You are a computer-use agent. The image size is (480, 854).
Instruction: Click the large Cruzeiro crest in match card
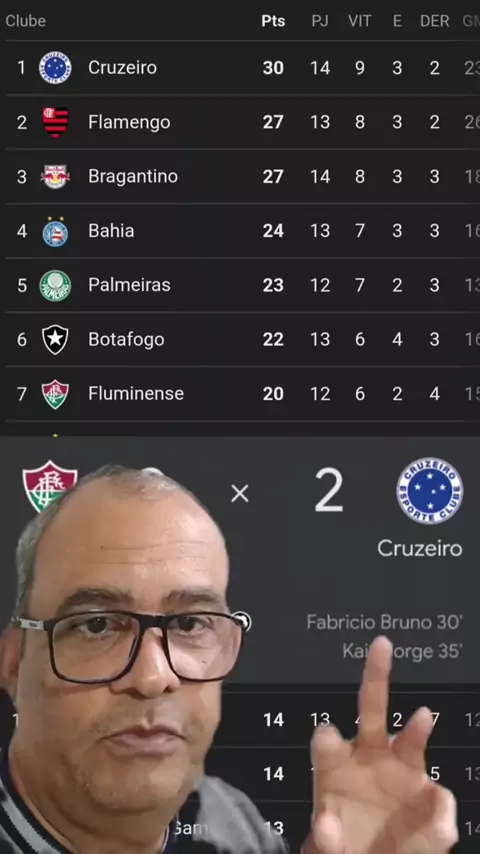pos(429,490)
